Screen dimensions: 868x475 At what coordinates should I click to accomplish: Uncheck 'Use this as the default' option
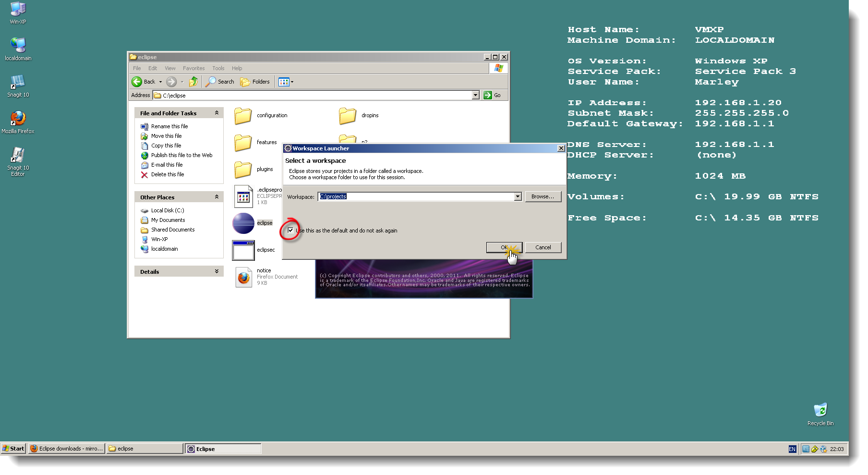tap(290, 231)
